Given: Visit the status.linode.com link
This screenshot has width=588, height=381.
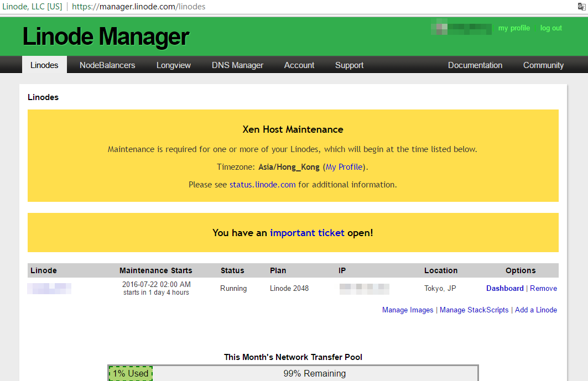Looking at the screenshot, I should [x=263, y=185].
